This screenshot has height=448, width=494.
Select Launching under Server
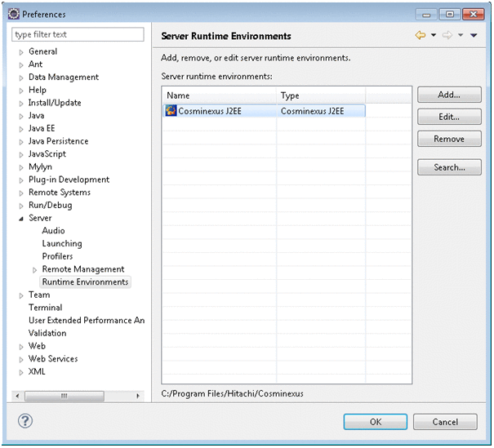click(x=62, y=243)
